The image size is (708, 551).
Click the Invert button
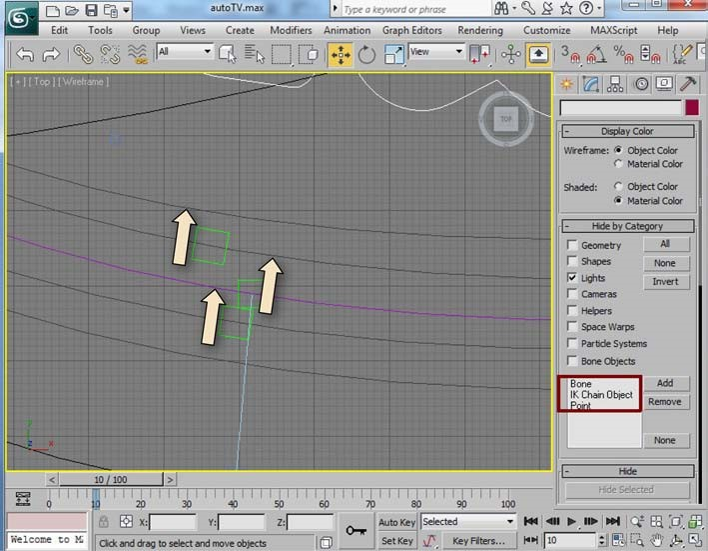pyautogui.click(x=666, y=281)
